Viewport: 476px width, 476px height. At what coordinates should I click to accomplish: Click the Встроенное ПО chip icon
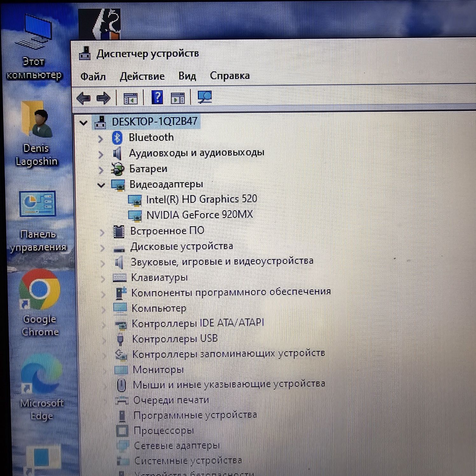[119, 232]
